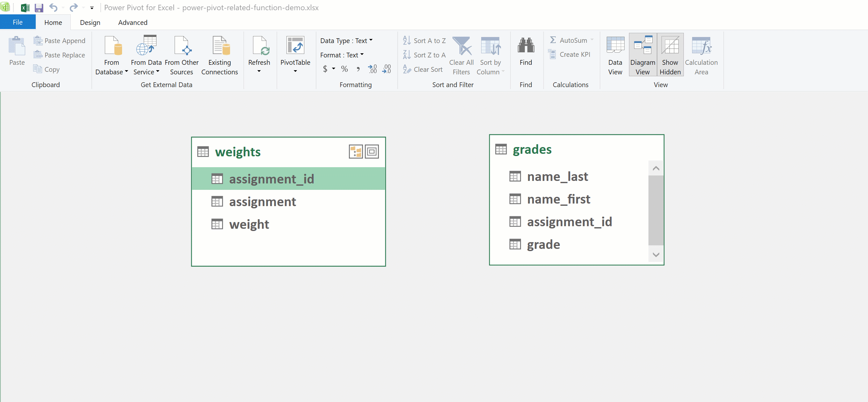The width and height of the screenshot is (868, 402).
Task: Open the Design ribbon tab
Action: (x=90, y=23)
